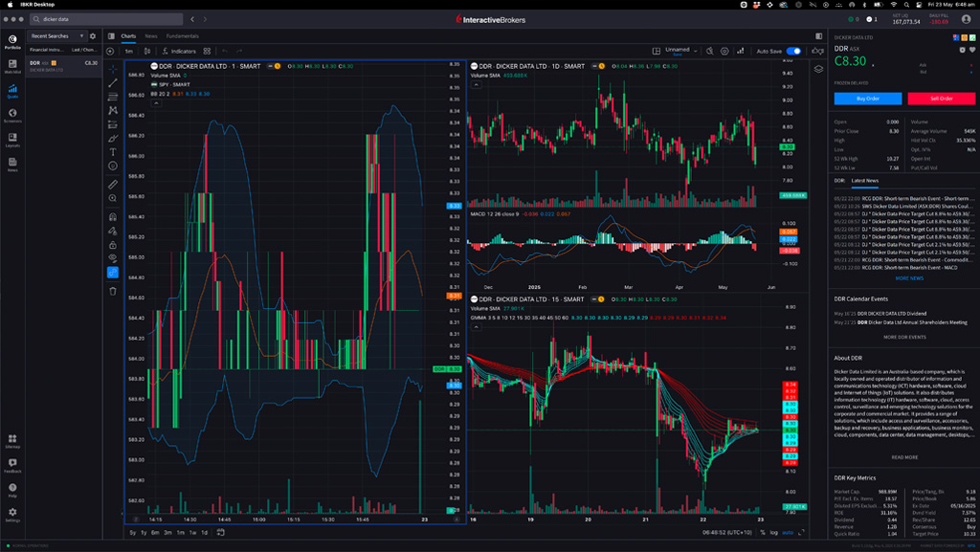Open the News sidebar section
Screen dimensions: 980x552
12,165
